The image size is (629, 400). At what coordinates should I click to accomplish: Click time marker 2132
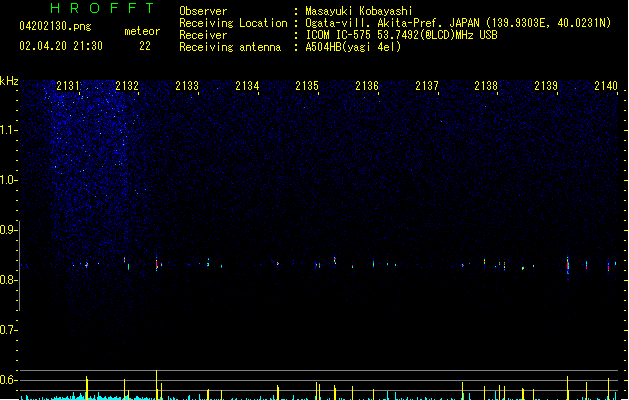127,86
